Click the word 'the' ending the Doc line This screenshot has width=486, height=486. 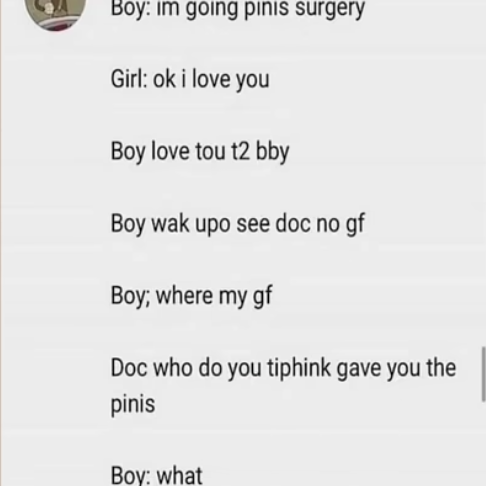point(441,368)
